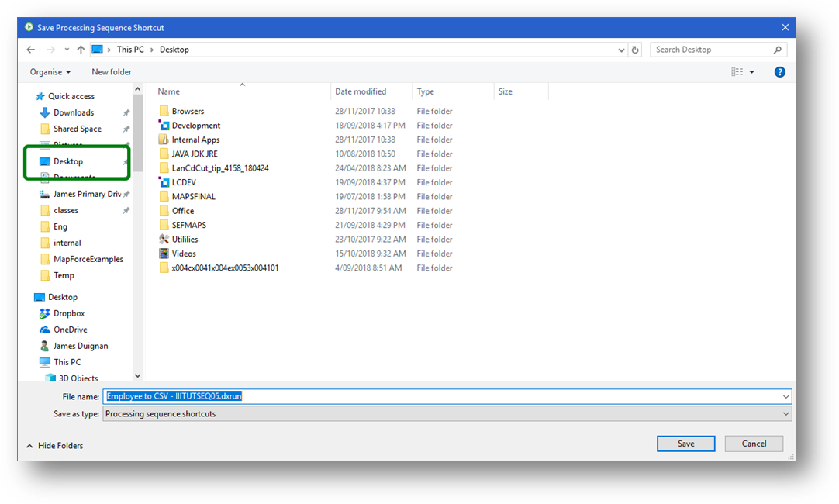Click the Save button
839x504 pixels.
686,444
